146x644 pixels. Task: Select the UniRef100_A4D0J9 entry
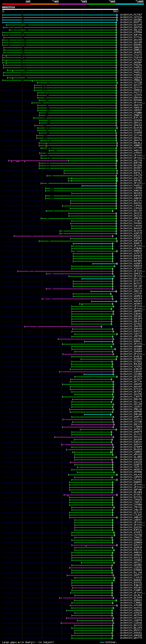point(131,291)
